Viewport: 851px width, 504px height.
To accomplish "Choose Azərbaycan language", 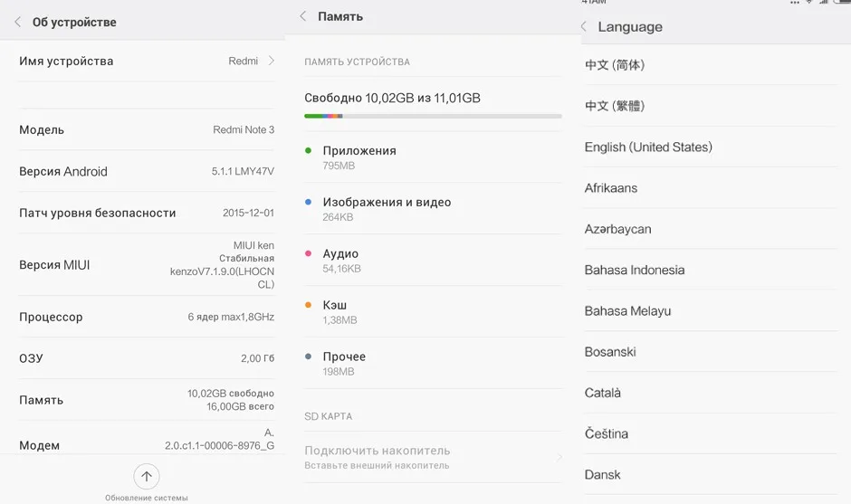I will tap(711, 229).
